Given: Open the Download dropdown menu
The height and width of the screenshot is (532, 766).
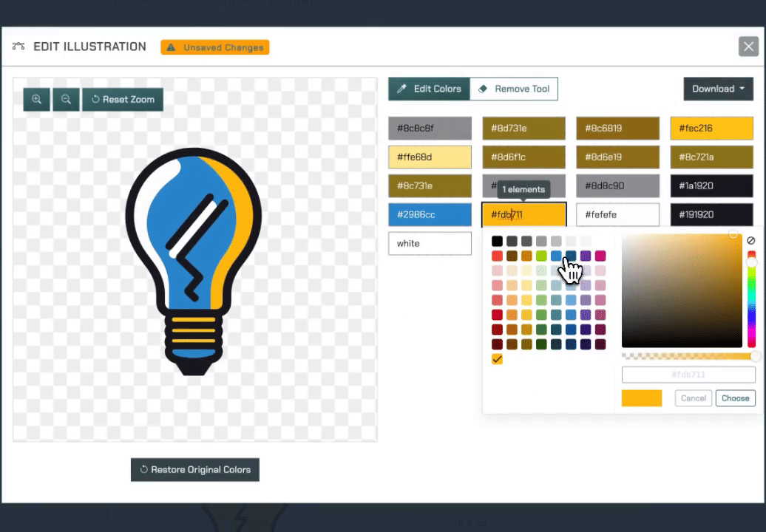Looking at the screenshot, I should 718,89.
